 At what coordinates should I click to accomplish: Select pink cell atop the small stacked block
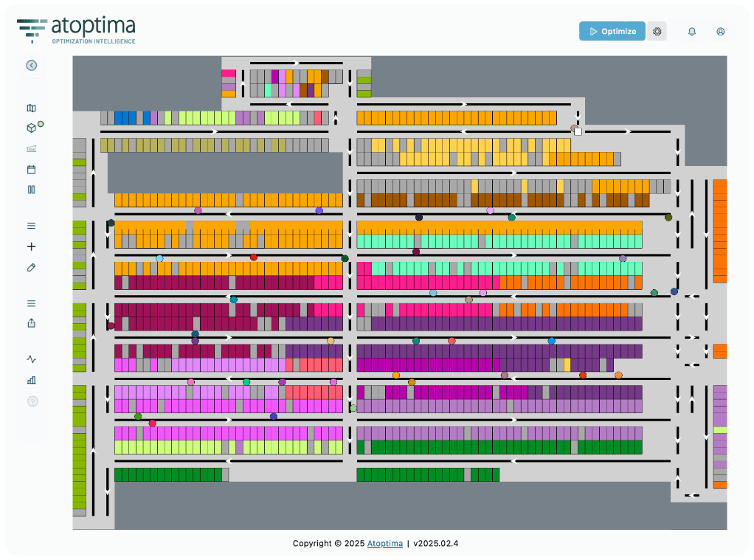[229, 74]
